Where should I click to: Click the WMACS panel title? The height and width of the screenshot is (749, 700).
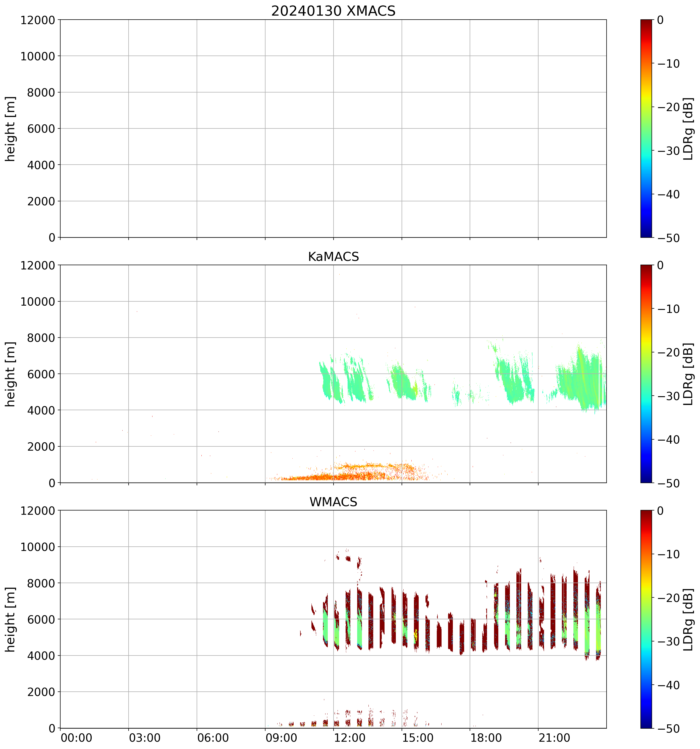tap(333, 502)
